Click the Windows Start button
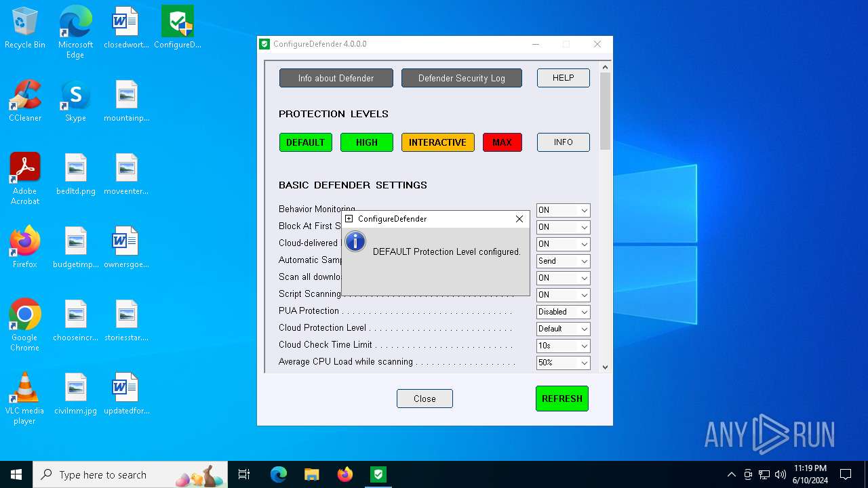The image size is (868, 488). (16, 474)
